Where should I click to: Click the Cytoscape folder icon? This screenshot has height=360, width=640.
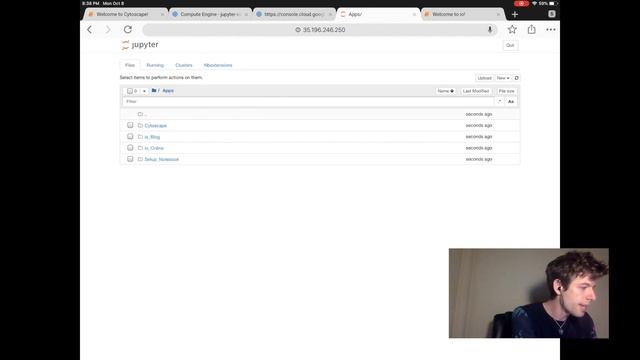point(140,125)
